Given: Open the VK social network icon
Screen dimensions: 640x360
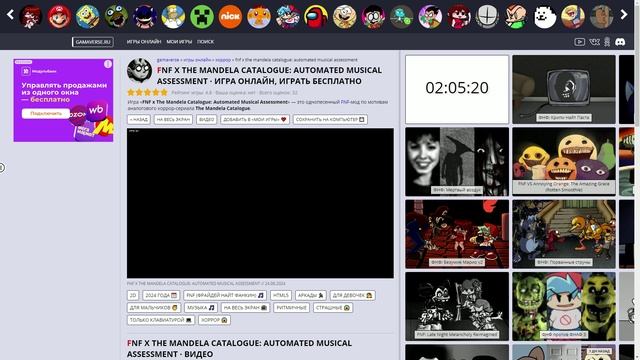Looking at the screenshot, I should click(594, 42).
